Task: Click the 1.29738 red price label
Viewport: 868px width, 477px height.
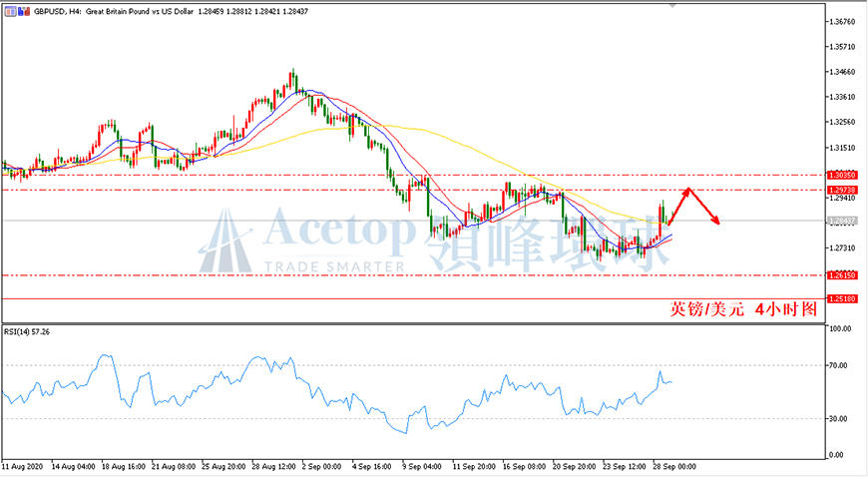Action: click(842, 190)
